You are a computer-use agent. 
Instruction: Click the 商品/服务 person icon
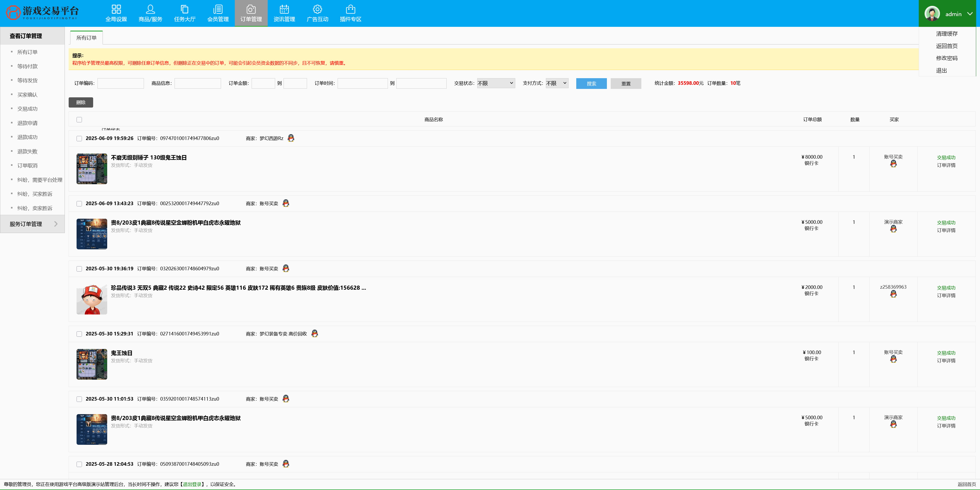click(x=150, y=9)
